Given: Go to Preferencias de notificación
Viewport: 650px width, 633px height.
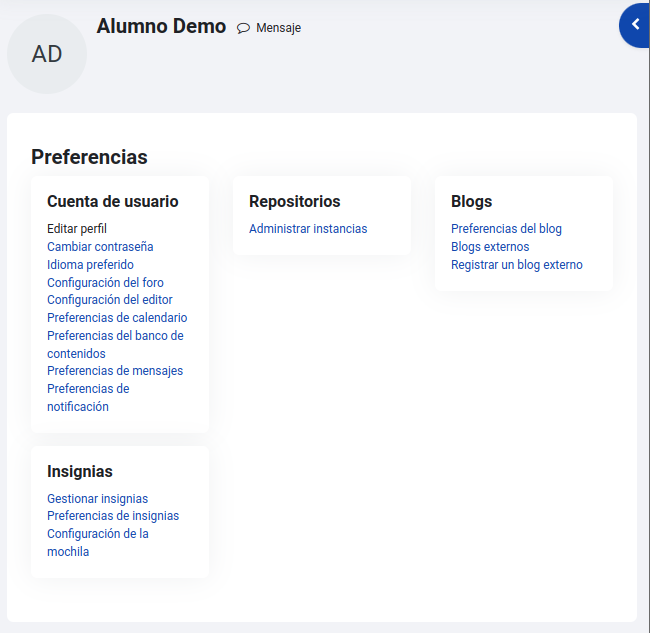Looking at the screenshot, I should pyautogui.click(x=88, y=398).
